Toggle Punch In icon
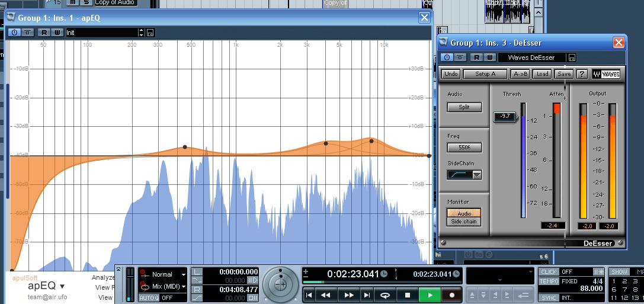The width and height of the screenshot is (644, 304). [197, 280]
